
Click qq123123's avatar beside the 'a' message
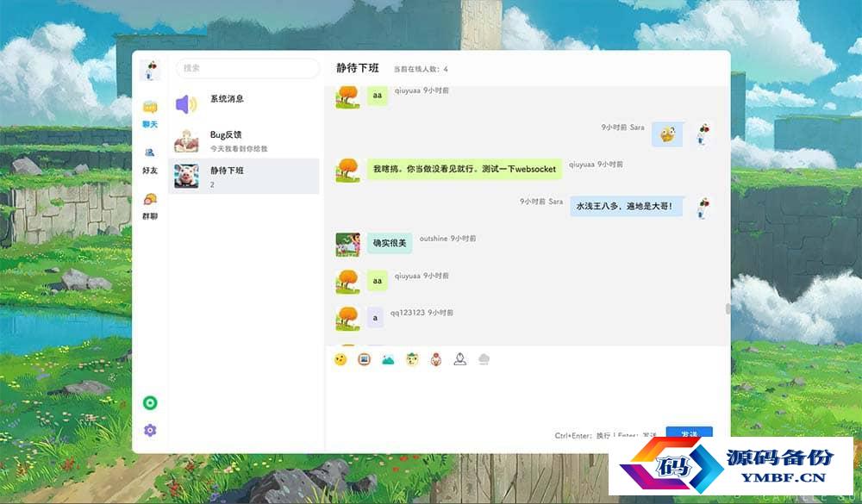(x=348, y=318)
